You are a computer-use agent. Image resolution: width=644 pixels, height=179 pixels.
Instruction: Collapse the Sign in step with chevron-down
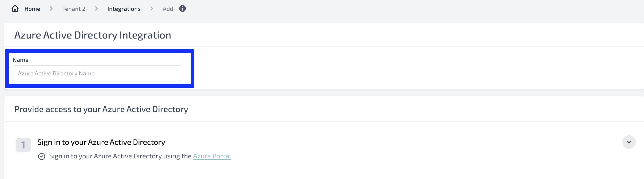[629, 142]
